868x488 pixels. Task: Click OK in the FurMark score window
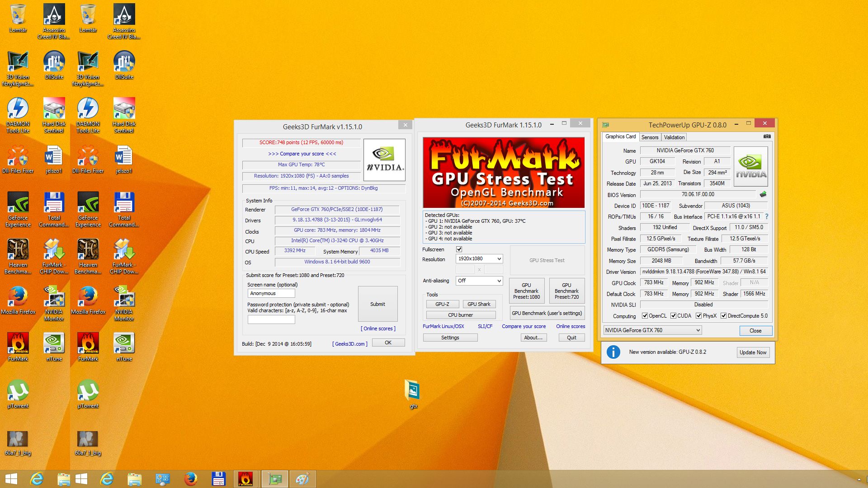[388, 343]
